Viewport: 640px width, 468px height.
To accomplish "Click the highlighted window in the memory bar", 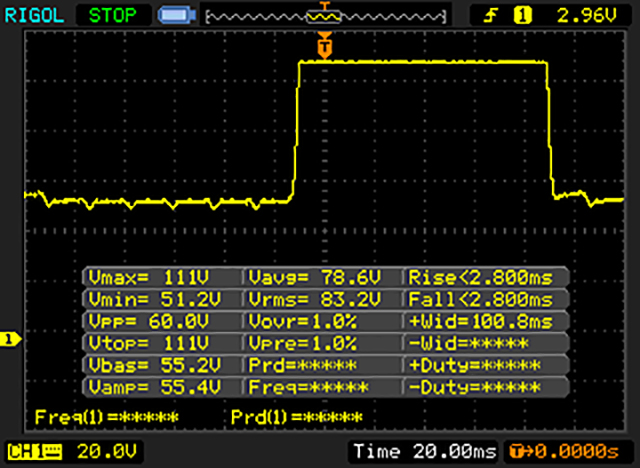I will coord(324,17).
